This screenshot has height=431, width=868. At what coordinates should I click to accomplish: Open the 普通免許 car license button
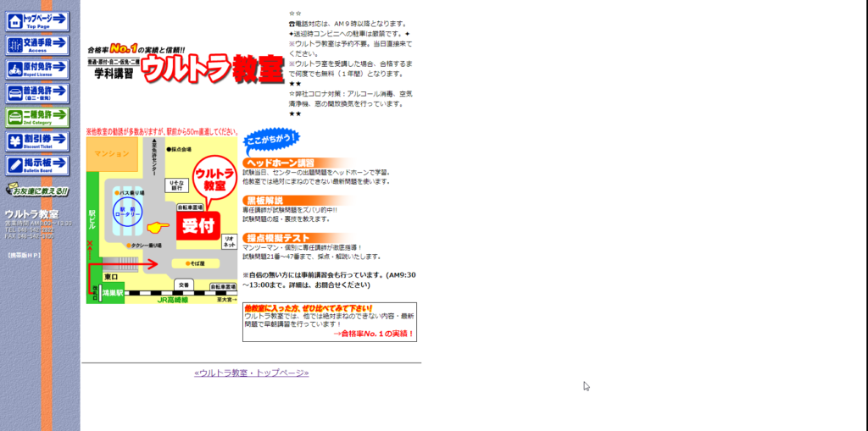37,94
